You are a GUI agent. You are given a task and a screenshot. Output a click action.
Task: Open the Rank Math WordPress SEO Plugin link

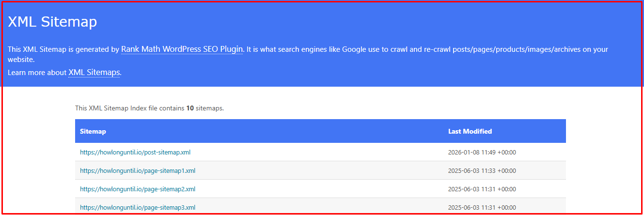(x=182, y=49)
